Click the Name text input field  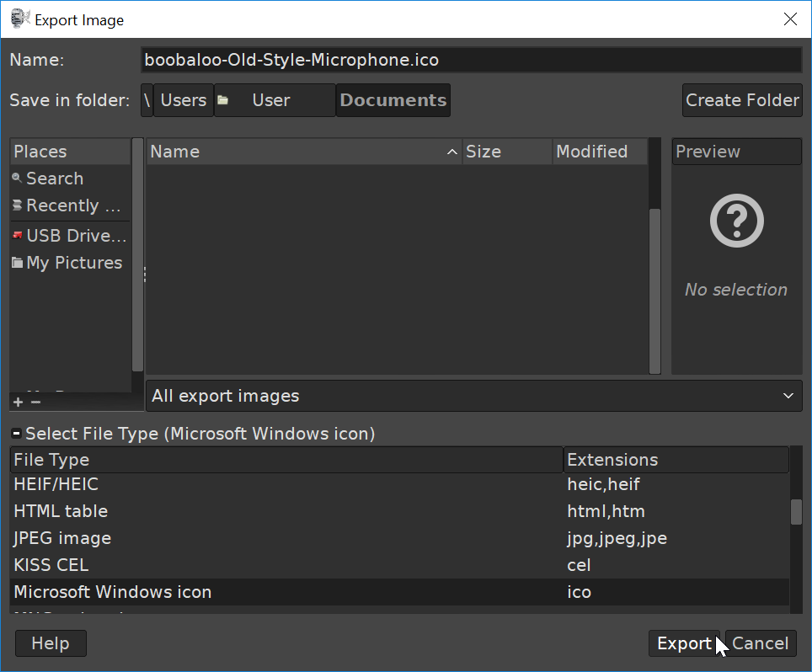point(471,60)
